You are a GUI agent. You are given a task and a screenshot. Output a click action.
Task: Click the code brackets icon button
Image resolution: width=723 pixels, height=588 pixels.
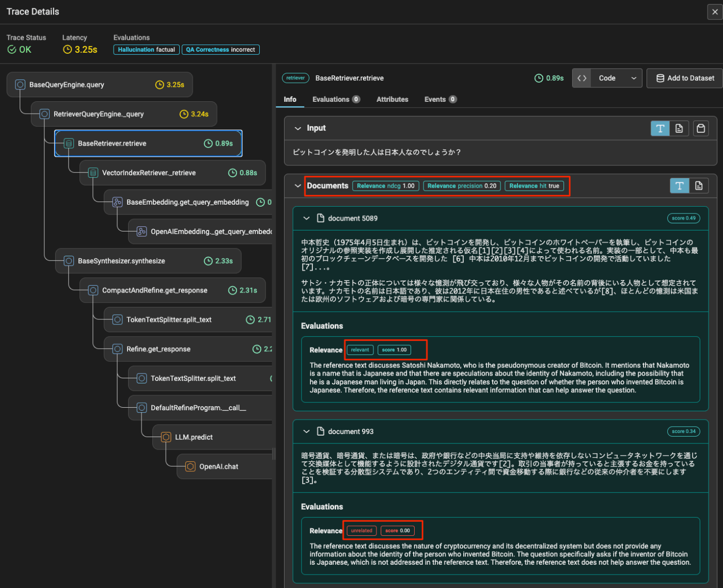coord(581,78)
